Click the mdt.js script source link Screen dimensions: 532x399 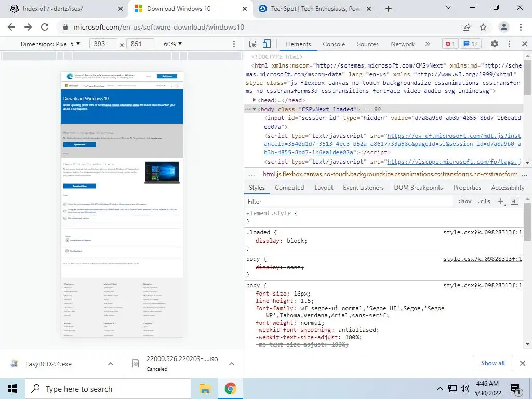coord(392,144)
